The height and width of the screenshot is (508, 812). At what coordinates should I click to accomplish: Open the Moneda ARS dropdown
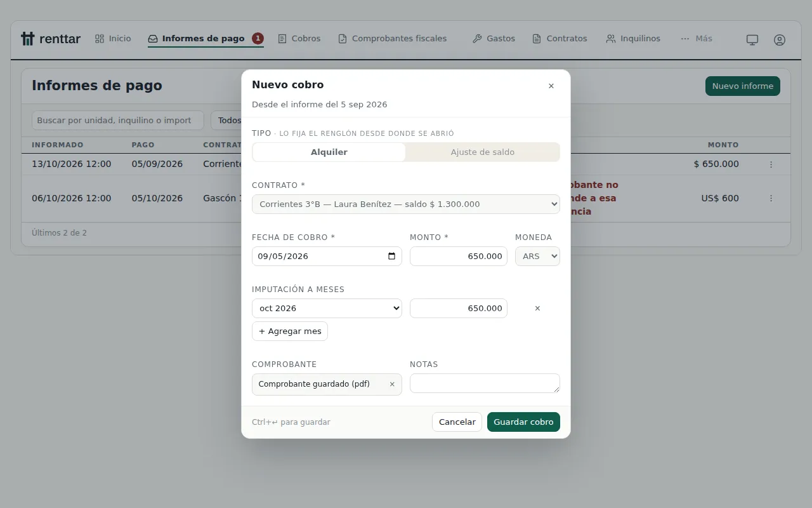click(x=537, y=256)
